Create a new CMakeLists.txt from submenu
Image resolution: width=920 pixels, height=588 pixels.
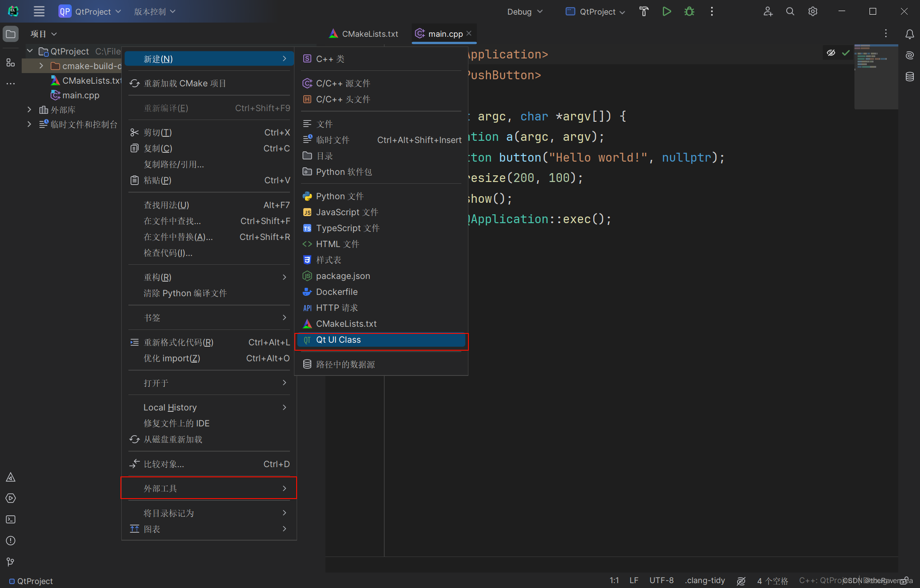[381, 324]
